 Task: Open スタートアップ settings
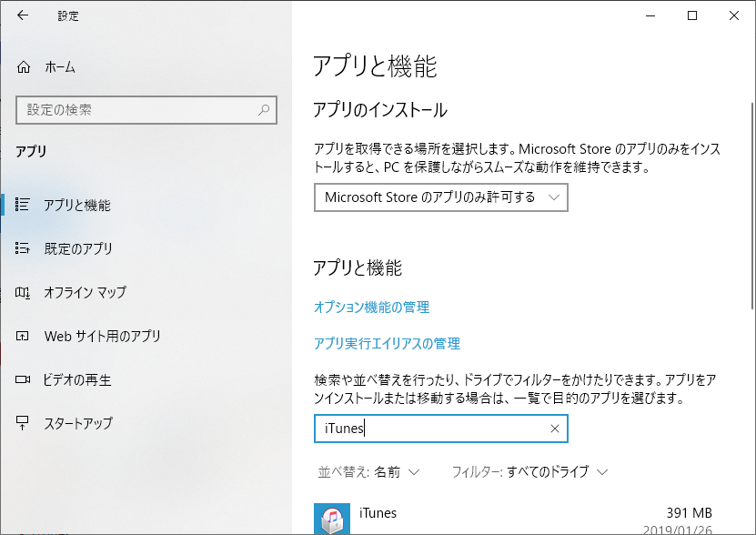(x=146, y=423)
